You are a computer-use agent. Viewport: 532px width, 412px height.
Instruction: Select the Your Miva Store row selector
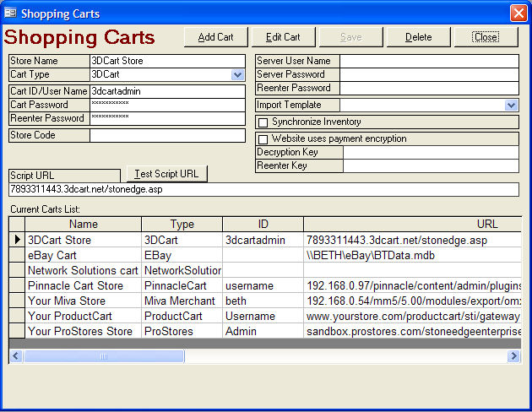pyautogui.click(x=17, y=301)
